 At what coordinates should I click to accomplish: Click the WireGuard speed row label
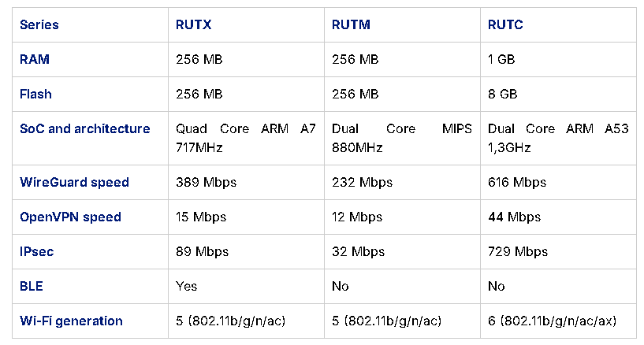pyautogui.click(x=74, y=182)
